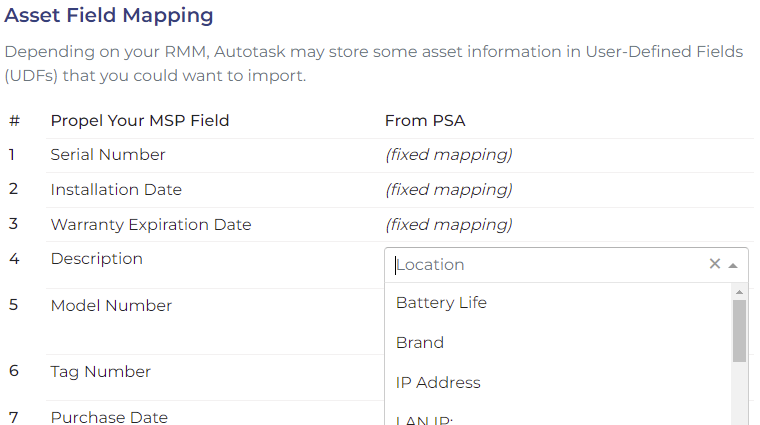760x425 pixels.
Task: Click the From PSA column header
Action: [x=425, y=121]
